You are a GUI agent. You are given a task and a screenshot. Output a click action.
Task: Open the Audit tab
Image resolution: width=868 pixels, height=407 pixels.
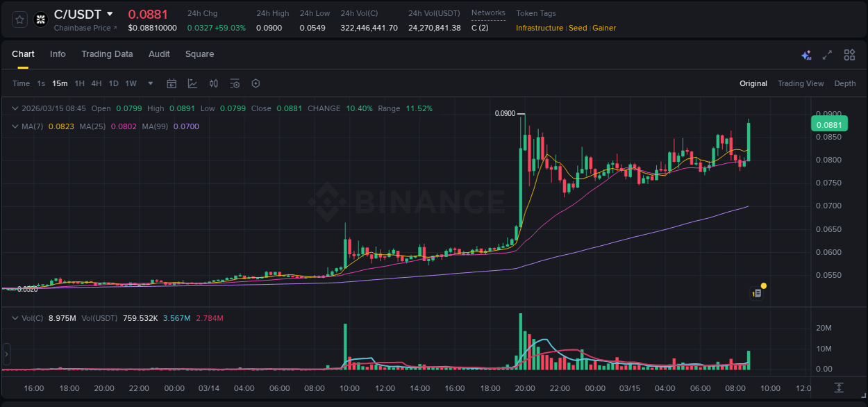pyautogui.click(x=159, y=54)
